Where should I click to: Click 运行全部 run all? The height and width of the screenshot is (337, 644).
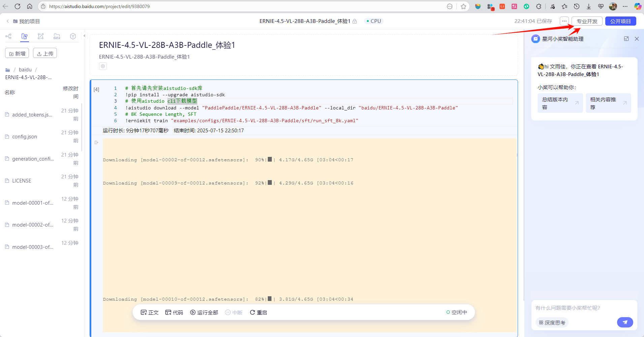[x=204, y=312]
